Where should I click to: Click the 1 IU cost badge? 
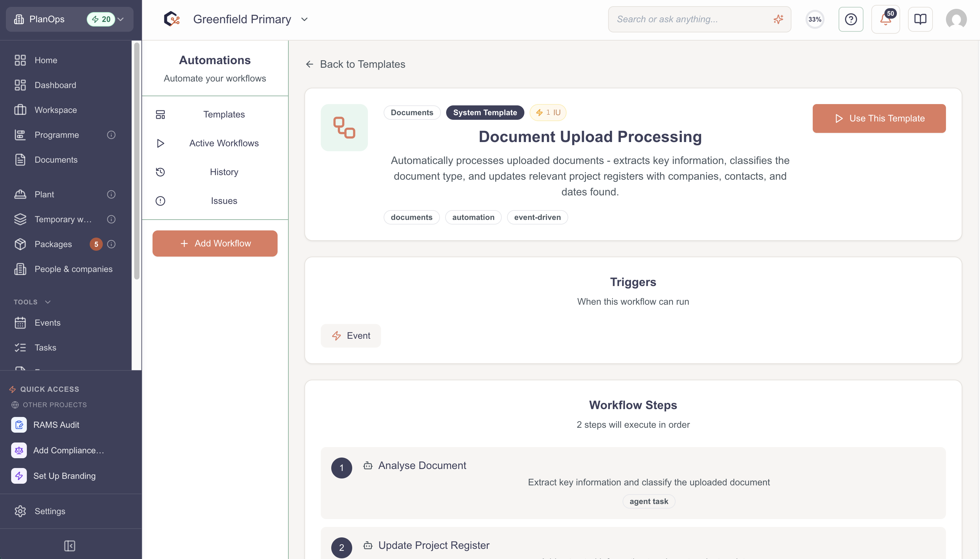(548, 113)
